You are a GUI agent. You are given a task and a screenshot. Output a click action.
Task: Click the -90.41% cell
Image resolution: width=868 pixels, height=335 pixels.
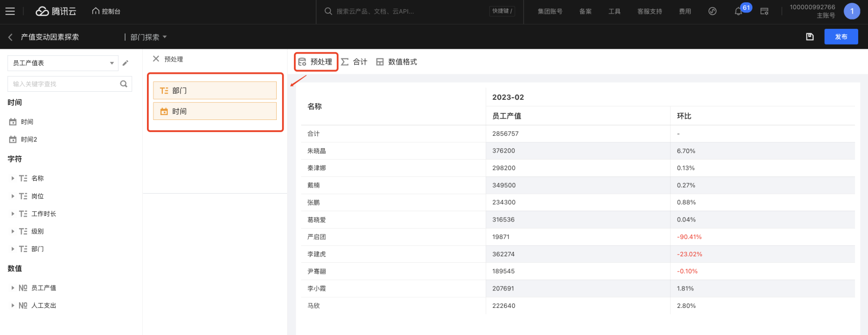(690, 237)
